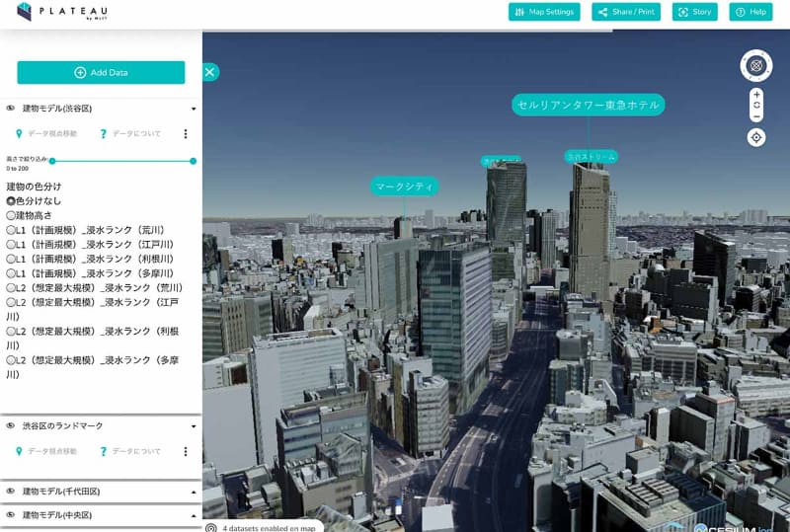Select L2 想定最大規模 浸水ランク 多摩川
Screen dimensions: 790x532
coord(11,360)
